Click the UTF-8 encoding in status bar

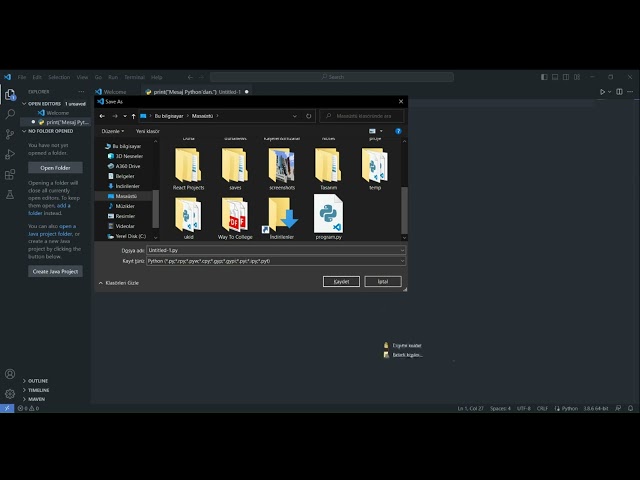(524, 408)
